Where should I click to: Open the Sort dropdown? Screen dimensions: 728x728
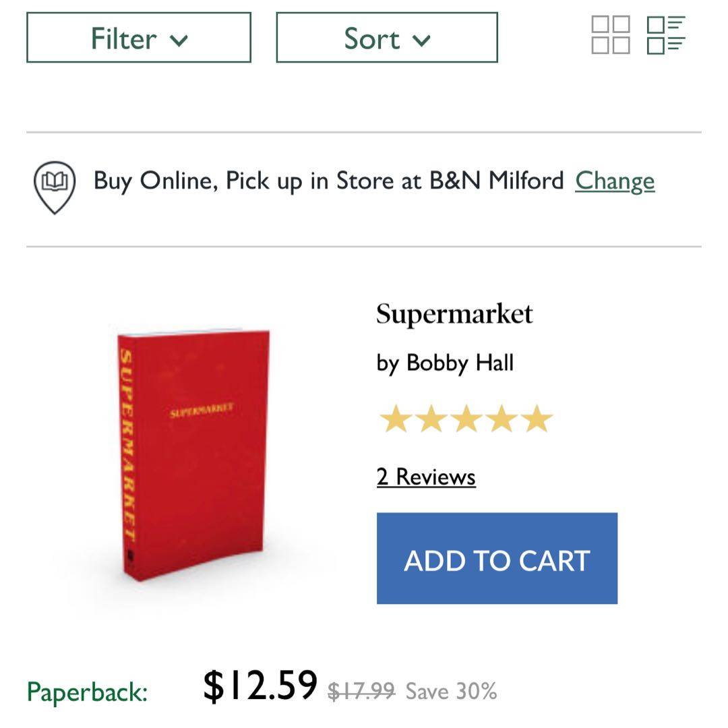point(387,38)
